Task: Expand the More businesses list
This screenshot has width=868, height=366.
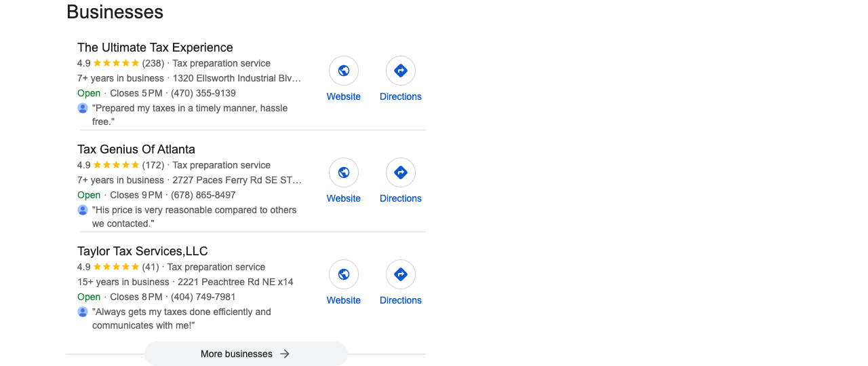Action: pos(246,354)
